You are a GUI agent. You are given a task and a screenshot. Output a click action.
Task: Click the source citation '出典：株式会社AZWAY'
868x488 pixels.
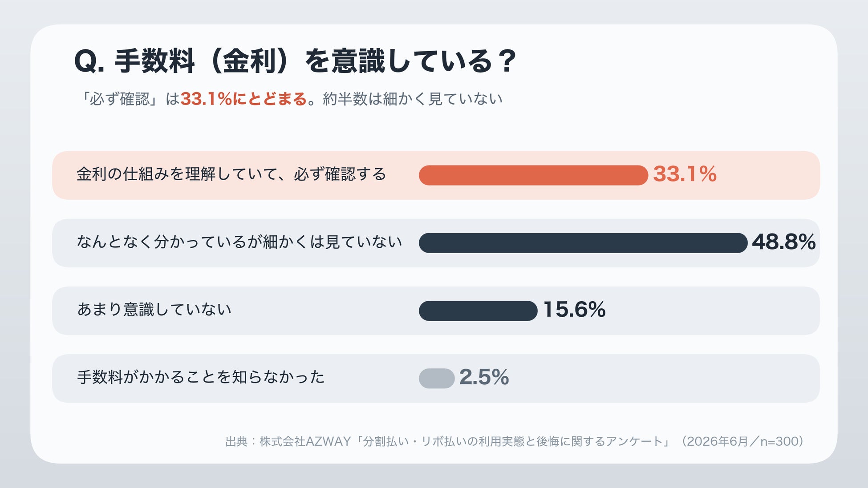(x=288, y=441)
